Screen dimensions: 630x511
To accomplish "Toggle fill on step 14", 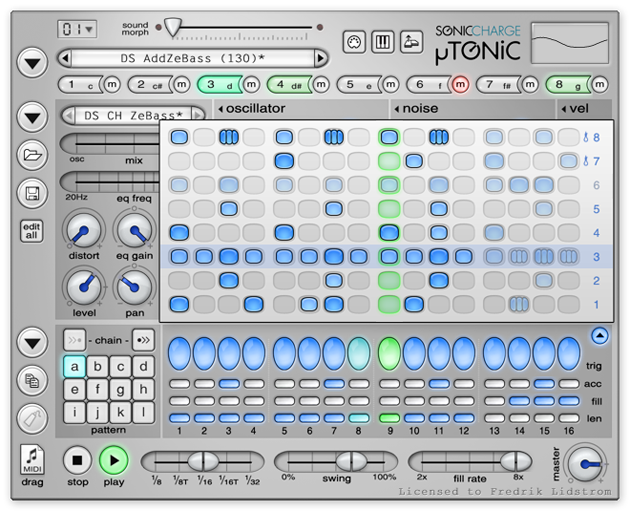I will [520, 401].
